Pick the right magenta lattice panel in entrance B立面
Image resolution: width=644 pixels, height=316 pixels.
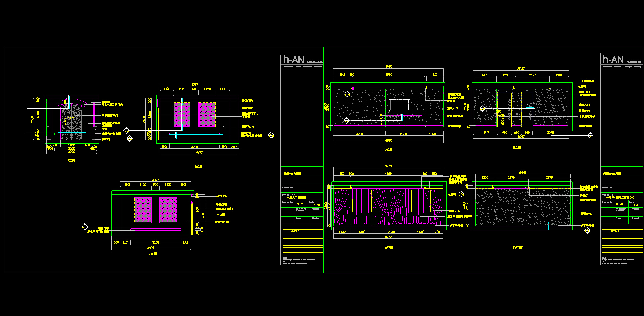coord(207,115)
